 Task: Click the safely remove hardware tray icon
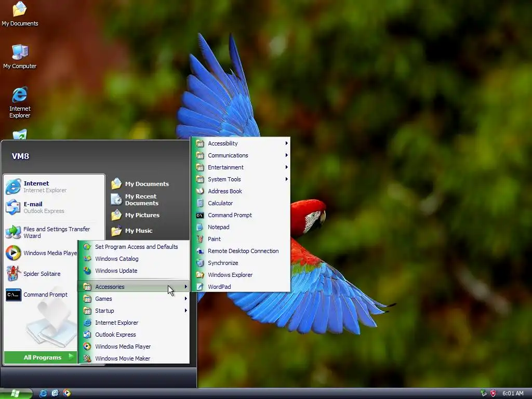click(x=484, y=393)
